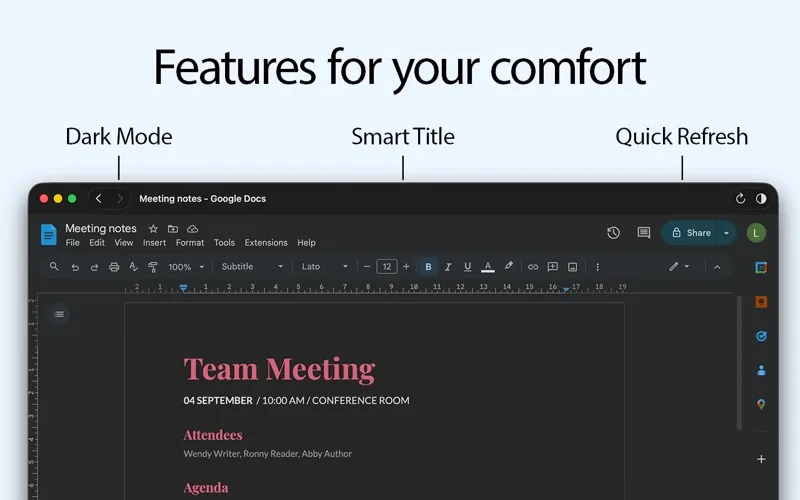Click the Meeting notes document title field

click(101, 229)
